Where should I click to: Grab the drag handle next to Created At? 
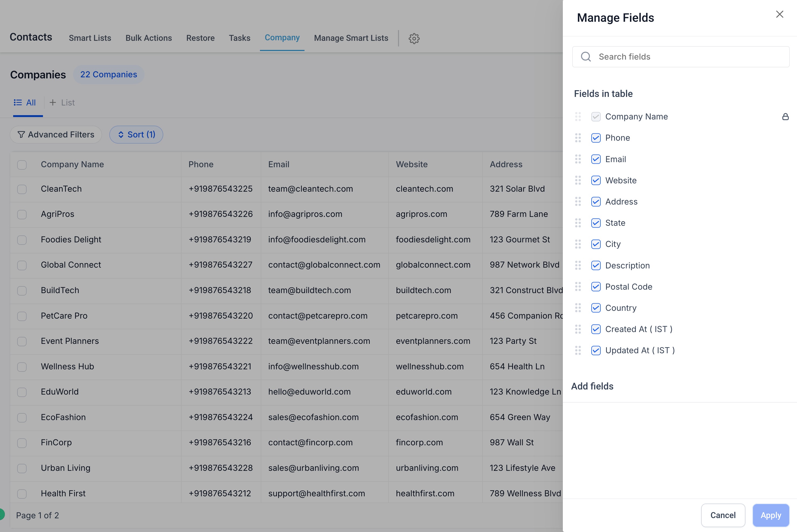578,329
